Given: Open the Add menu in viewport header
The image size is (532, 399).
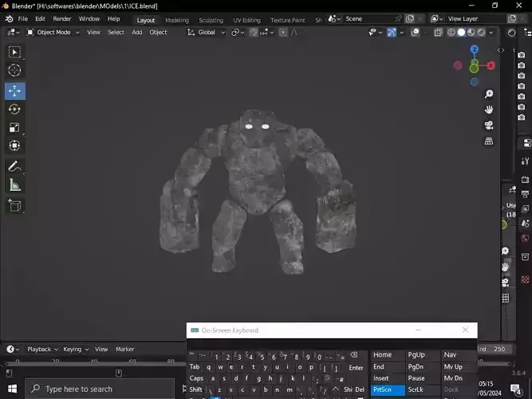Looking at the screenshot, I should click(x=137, y=32).
